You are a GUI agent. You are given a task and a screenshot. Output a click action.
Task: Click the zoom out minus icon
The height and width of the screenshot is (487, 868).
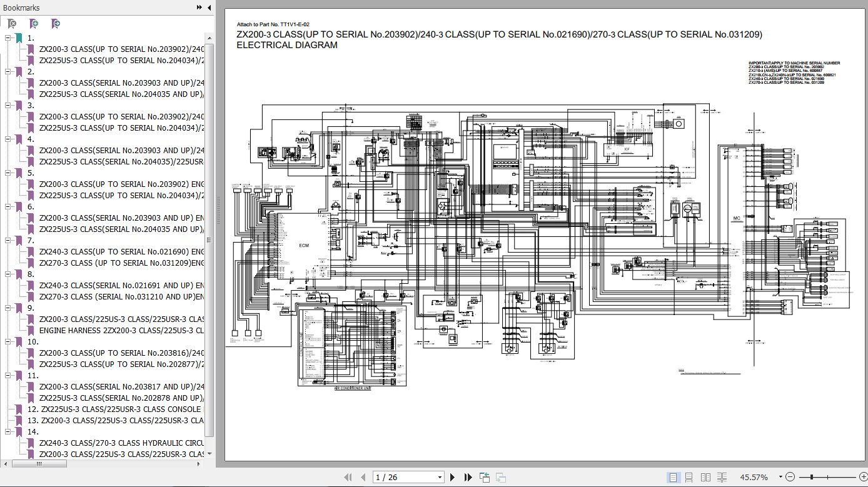[790, 478]
